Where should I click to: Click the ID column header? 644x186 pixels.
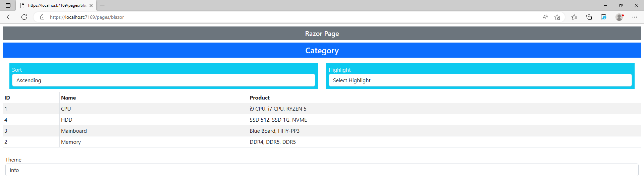pyautogui.click(x=31, y=98)
